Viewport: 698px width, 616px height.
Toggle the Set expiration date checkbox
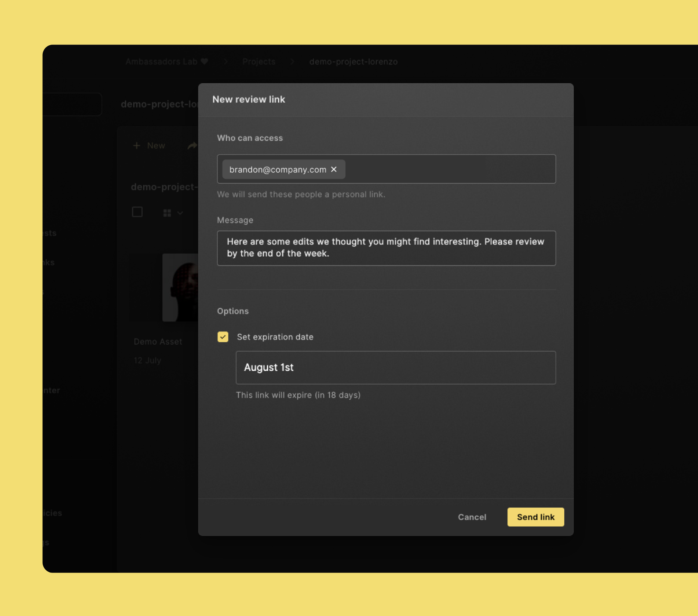(223, 337)
